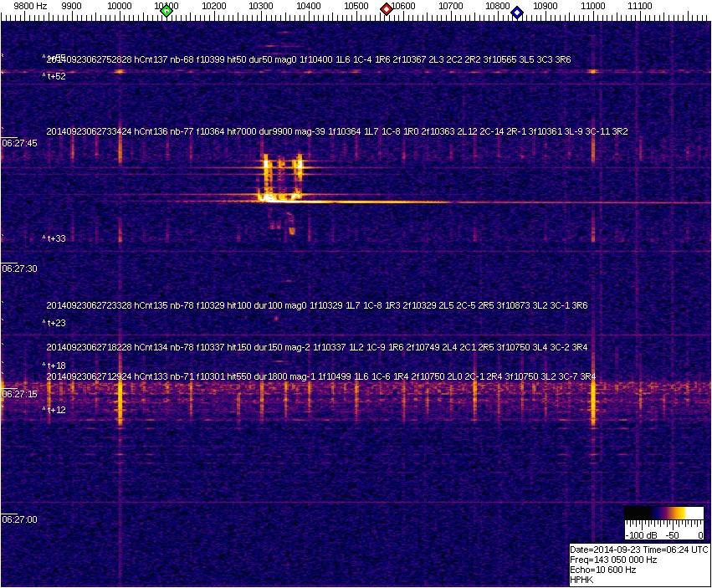Screen dimensions: 712x588
Task: Click the 06:27:30 time label
Action: click(19, 268)
